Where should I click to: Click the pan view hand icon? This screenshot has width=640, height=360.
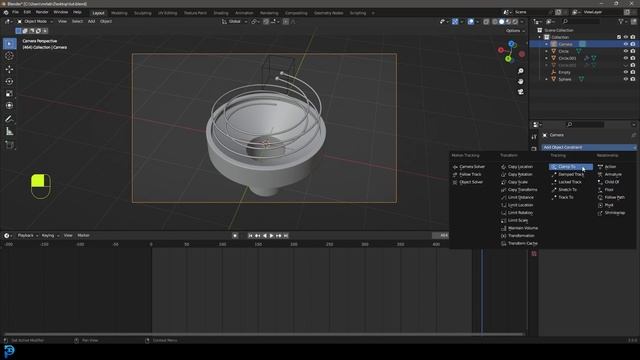(x=521, y=81)
